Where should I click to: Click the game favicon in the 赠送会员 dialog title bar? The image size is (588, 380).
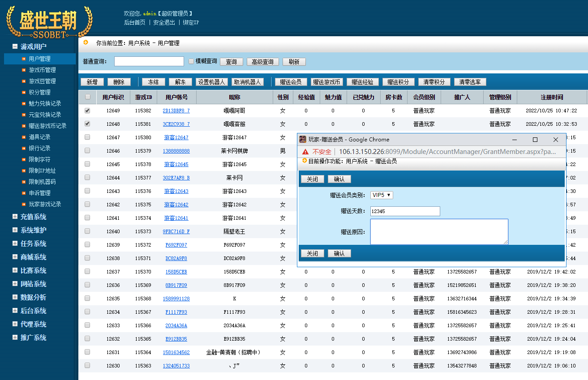(x=304, y=139)
